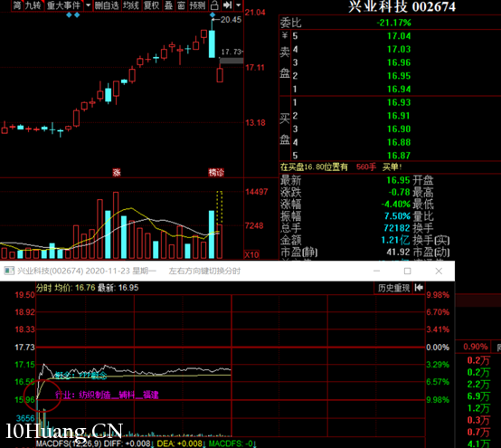Select buy level 1 price 16.93
Screen dimensions: 501x448
pos(399,102)
